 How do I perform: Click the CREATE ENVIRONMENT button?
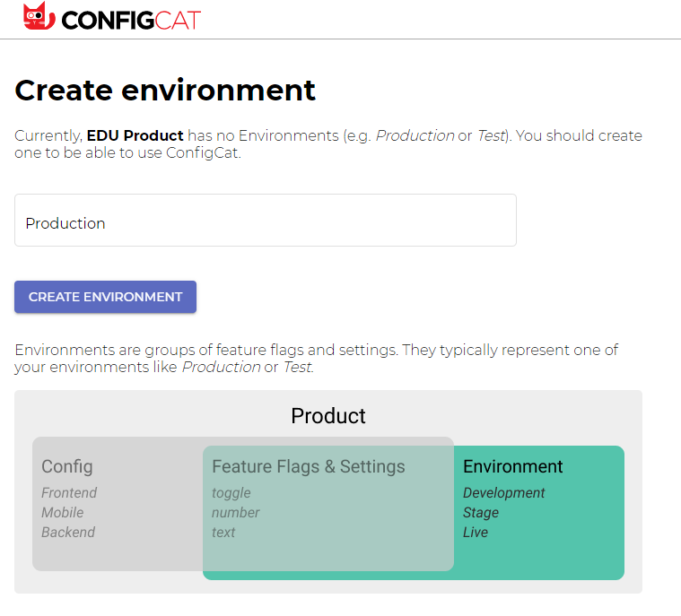tap(105, 297)
